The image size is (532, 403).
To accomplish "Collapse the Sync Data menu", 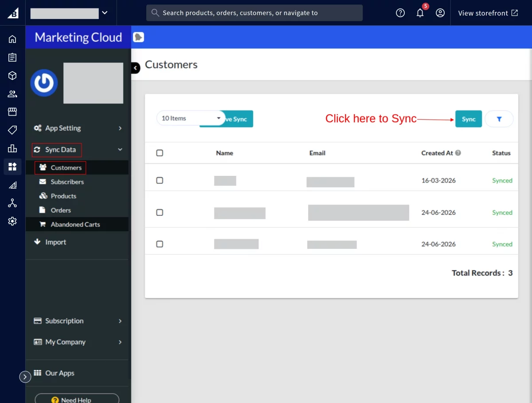I will coord(78,150).
